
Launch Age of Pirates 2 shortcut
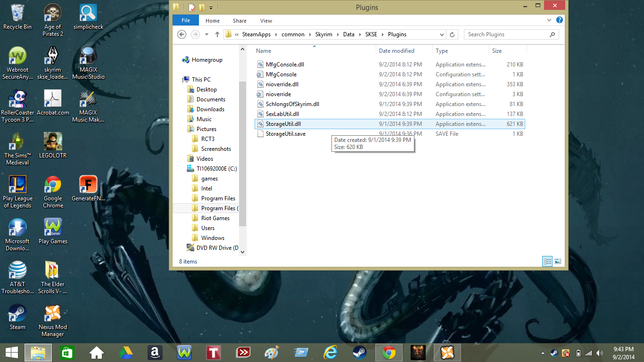[53, 20]
